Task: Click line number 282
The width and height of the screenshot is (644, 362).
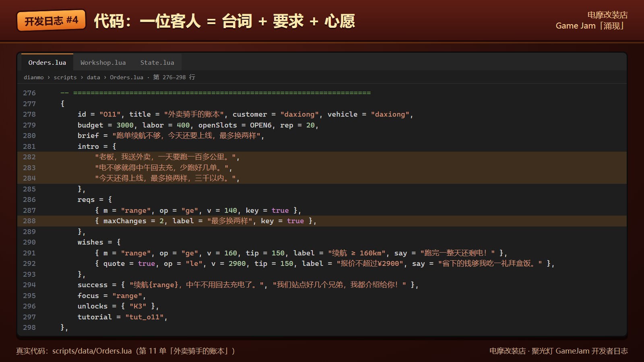Action: click(29, 157)
